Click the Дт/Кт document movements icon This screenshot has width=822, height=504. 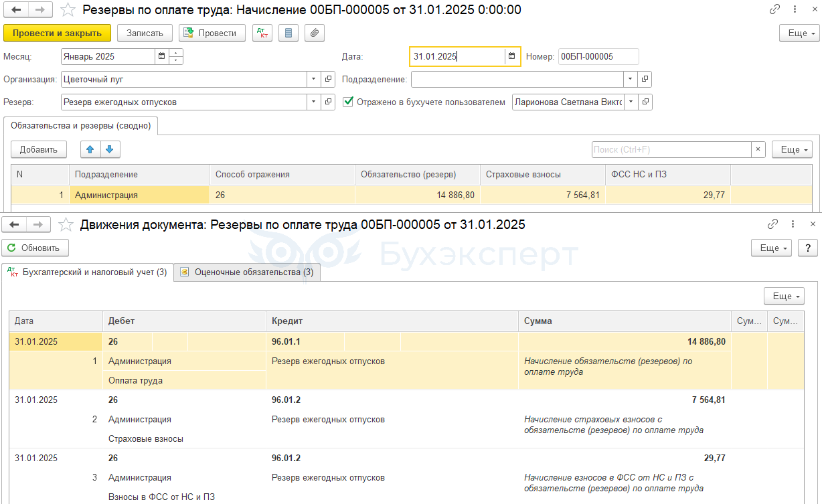pyautogui.click(x=262, y=33)
